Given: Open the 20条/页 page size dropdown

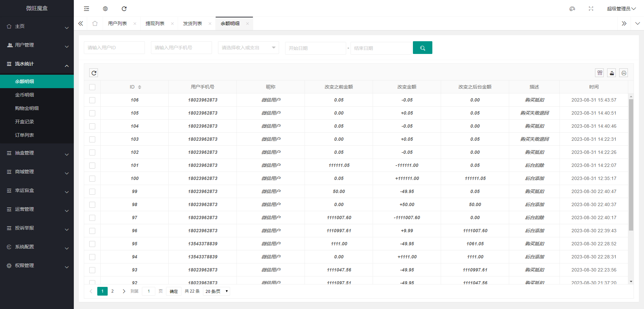Looking at the screenshot, I should [x=217, y=291].
